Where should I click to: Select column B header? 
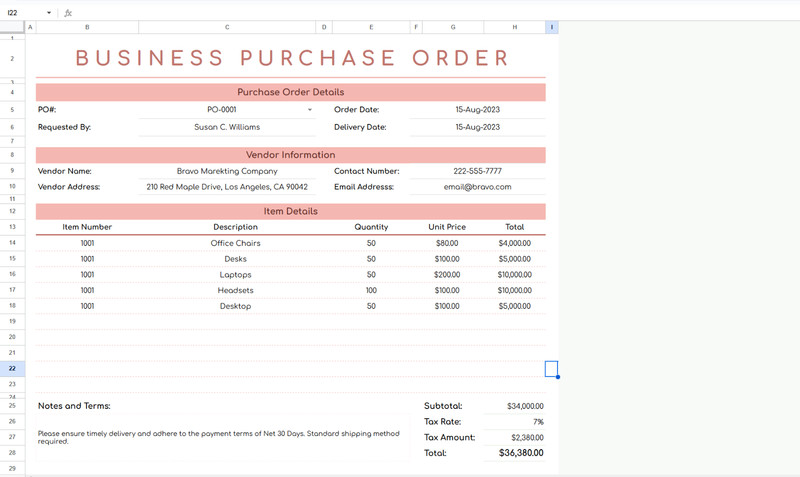point(87,27)
